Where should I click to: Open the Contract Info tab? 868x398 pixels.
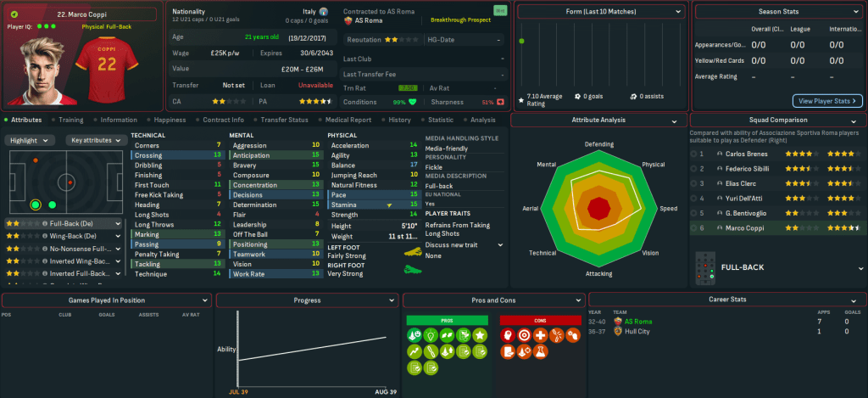224,121
